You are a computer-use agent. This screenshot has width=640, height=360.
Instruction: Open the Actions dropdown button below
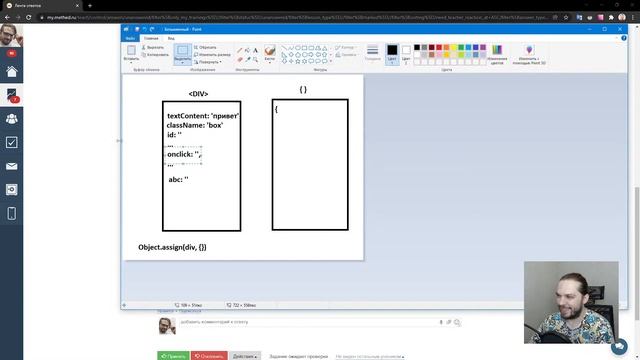tap(245, 356)
